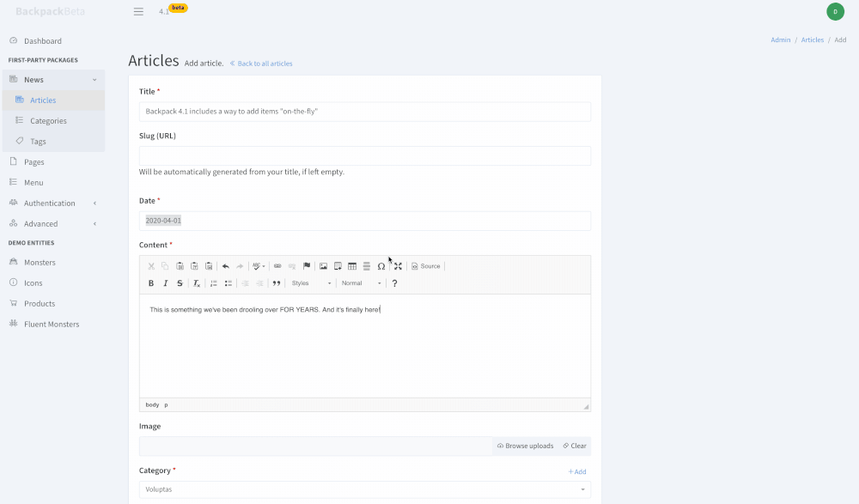Image resolution: width=859 pixels, height=504 pixels.
Task: Enable the numbered list in the editor
Action: (x=214, y=282)
